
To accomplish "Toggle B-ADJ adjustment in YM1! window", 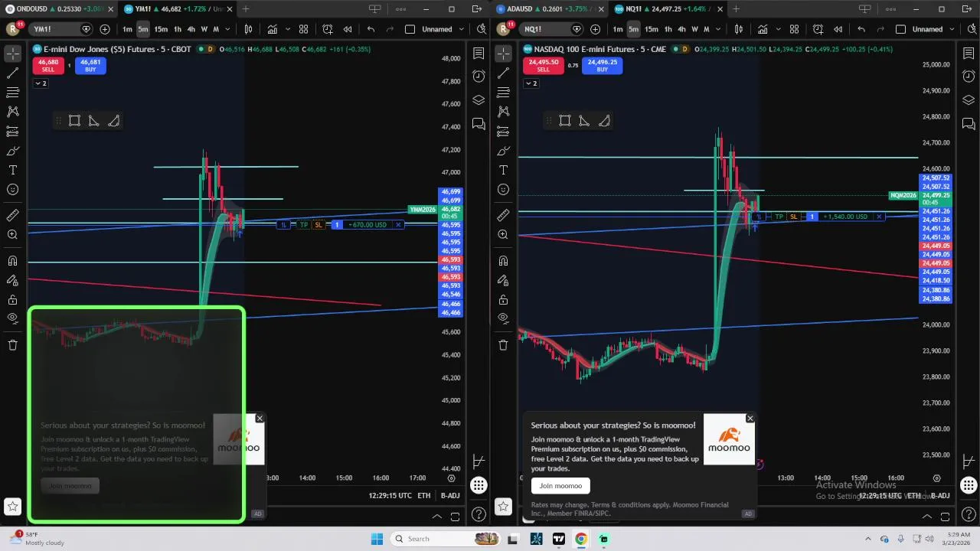I will tap(450, 496).
